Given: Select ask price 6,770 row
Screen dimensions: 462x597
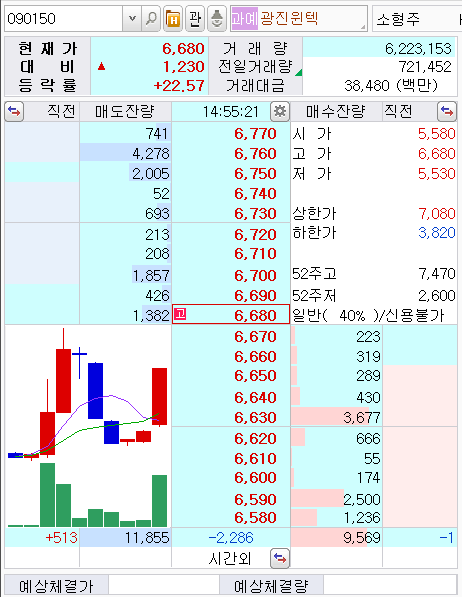Looking at the screenshot, I should (x=231, y=134).
